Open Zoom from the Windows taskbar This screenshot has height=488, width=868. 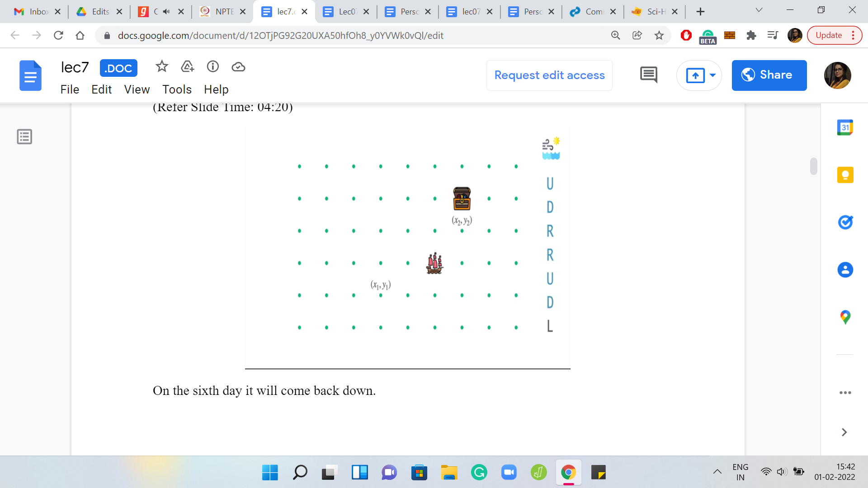point(509,473)
